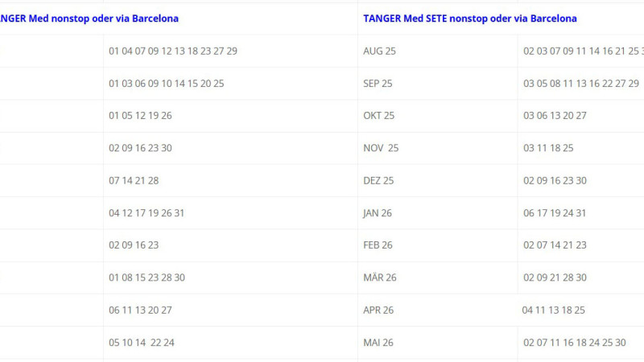Click the MAI 26 row label
The height and width of the screenshot is (362, 644).
(x=378, y=343)
